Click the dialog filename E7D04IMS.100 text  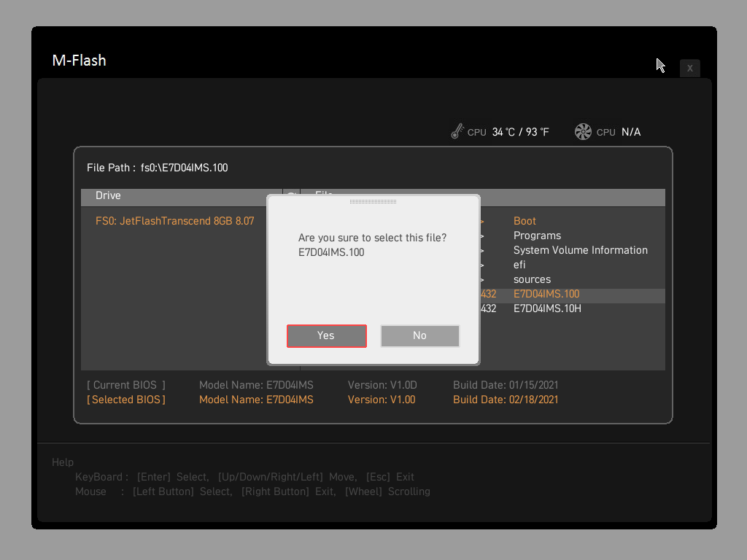[x=331, y=252]
